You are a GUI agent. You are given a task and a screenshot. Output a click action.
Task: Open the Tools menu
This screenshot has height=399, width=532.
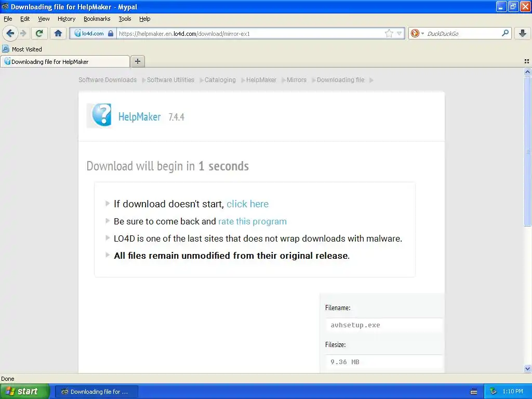125,19
